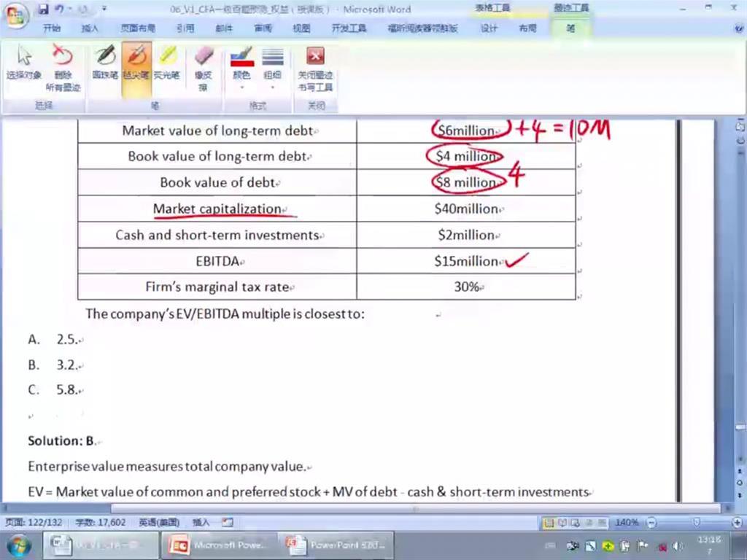The width and height of the screenshot is (747, 560).
Task: Click 关闭墨迹书写工具 to close ink tools
Action: pos(315,68)
